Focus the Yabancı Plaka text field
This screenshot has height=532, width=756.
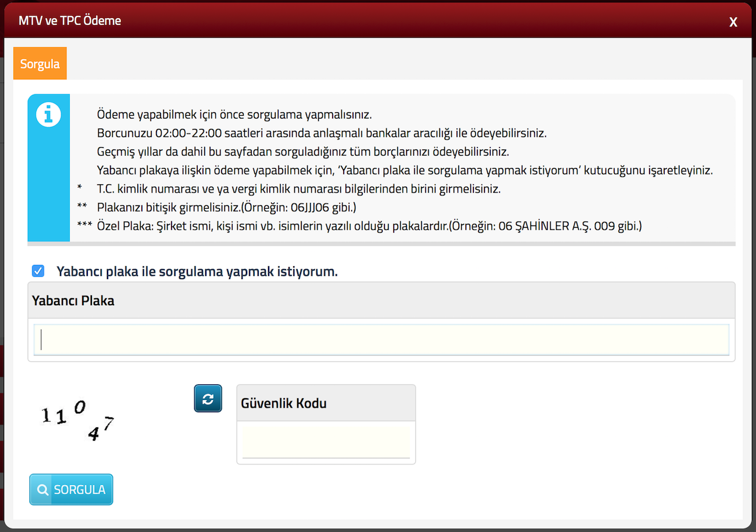coord(381,340)
